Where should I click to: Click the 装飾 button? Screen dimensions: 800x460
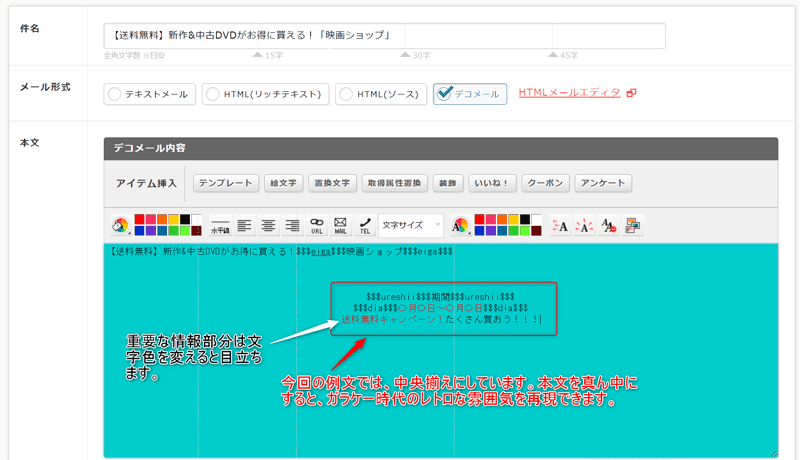447,183
